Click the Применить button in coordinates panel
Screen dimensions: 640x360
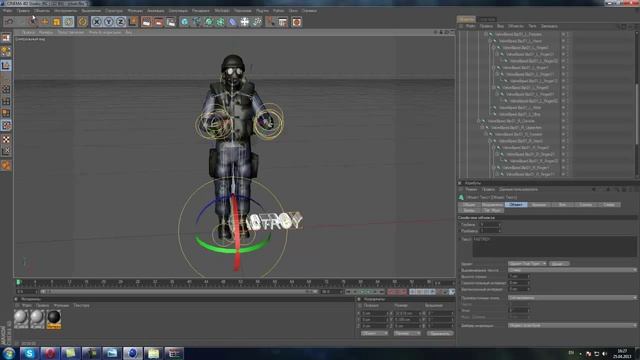pyautogui.click(x=440, y=333)
